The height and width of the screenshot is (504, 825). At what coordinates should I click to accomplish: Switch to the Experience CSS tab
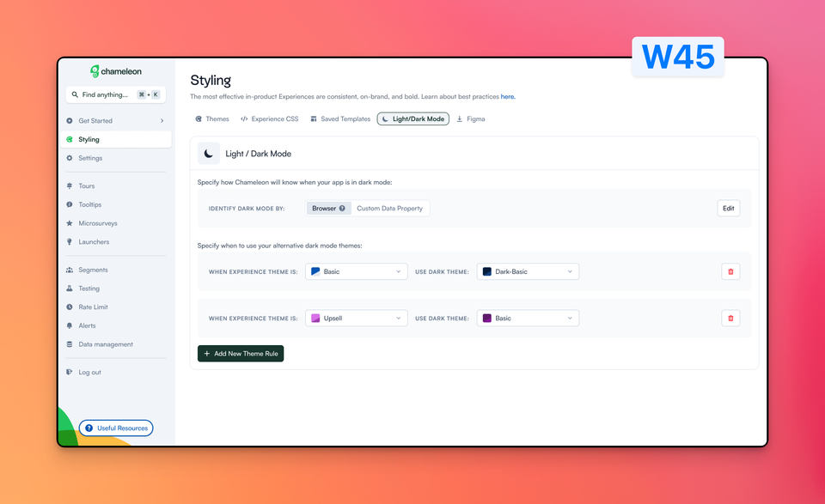[269, 118]
